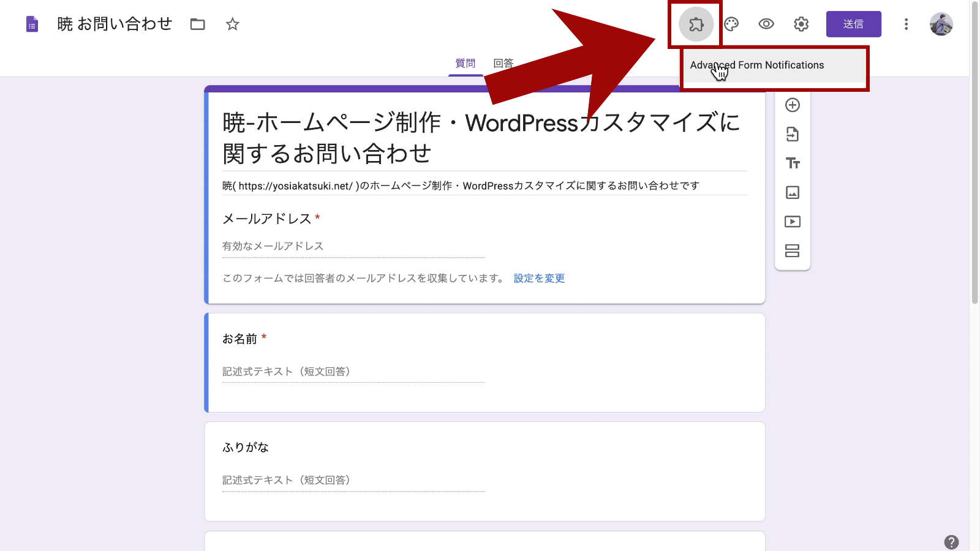Open the help question mark button
The height and width of the screenshot is (551, 980).
(x=951, y=542)
